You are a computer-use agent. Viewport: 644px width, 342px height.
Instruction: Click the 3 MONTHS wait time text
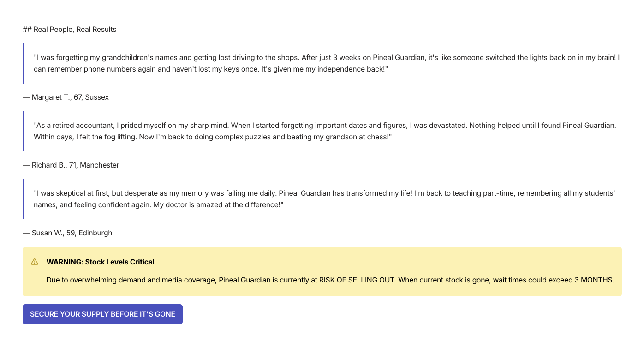594,280
